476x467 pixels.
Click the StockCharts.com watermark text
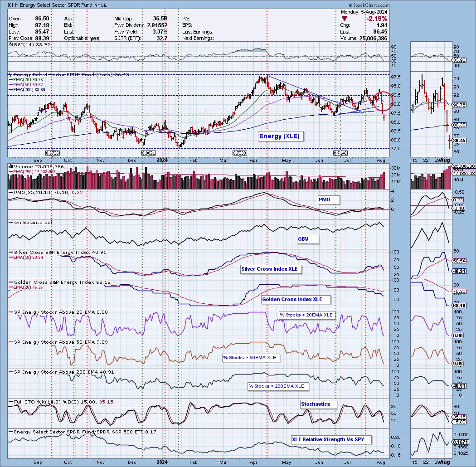(369, 5)
